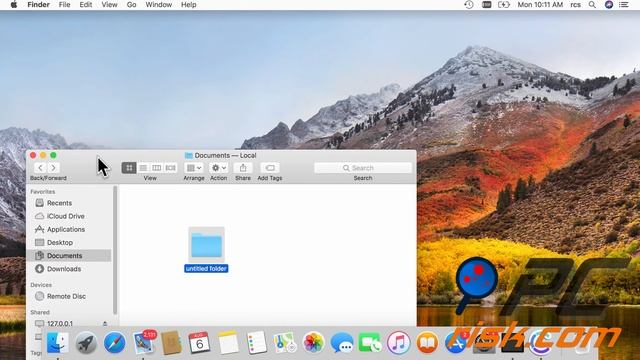Click the Add Tags toolbar button

pyautogui.click(x=270, y=168)
